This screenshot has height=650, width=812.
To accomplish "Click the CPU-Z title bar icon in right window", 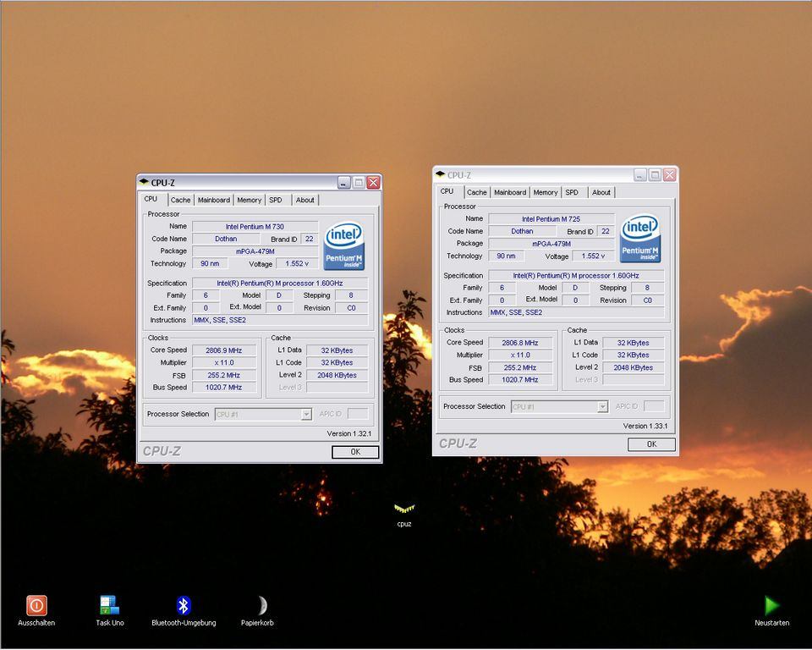I will pyautogui.click(x=440, y=174).
